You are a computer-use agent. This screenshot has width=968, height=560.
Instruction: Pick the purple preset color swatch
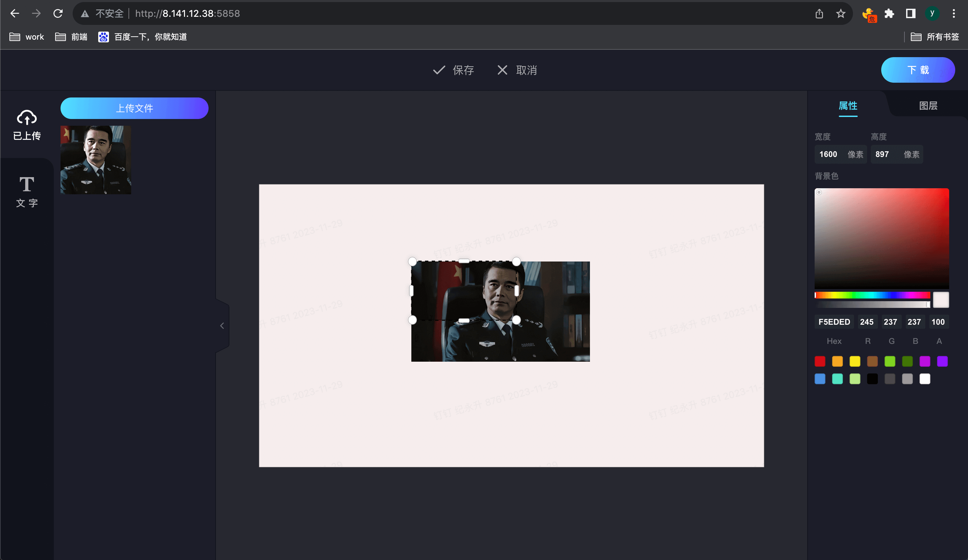[943, 361]
